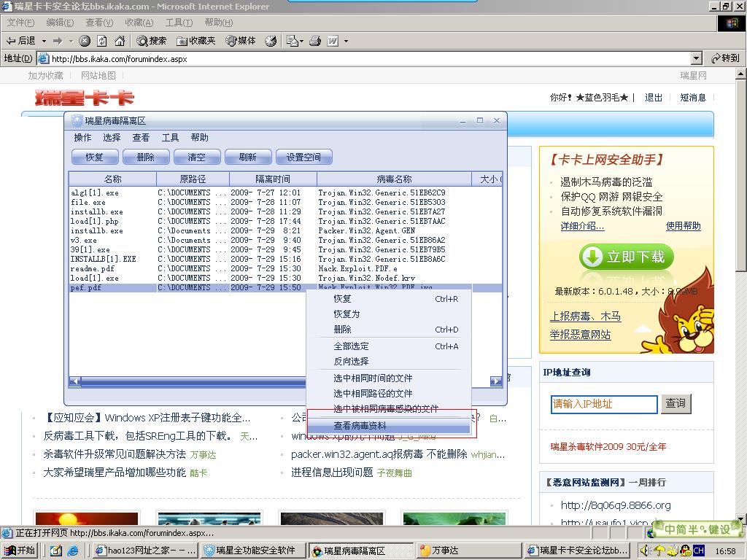Stop page loading with the Stop icon

(85, 41)
